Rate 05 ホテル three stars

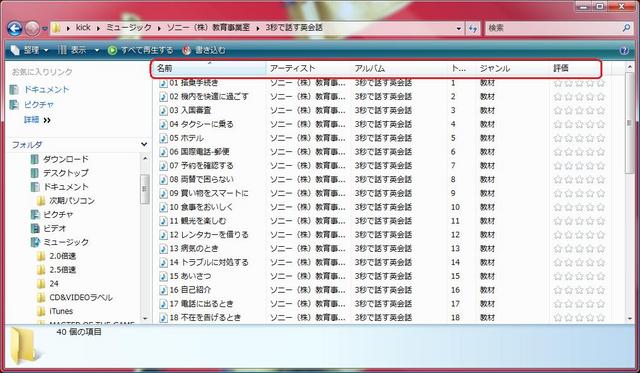coord(579,138)
